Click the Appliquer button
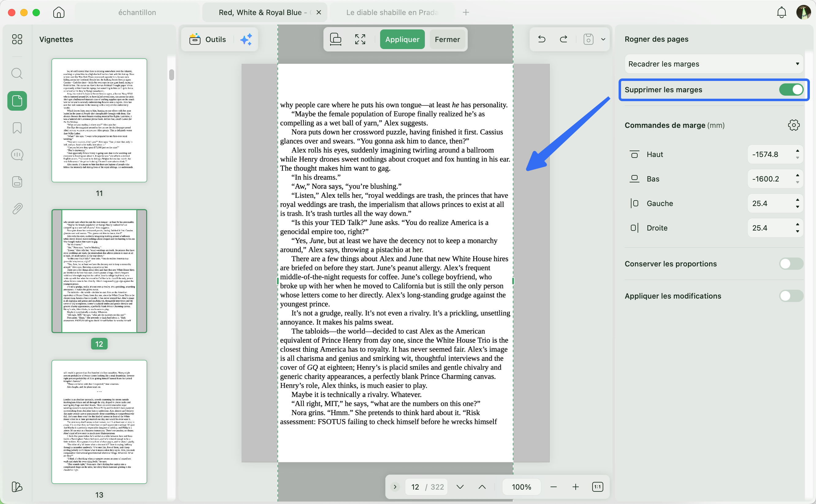The image size is (816, 504). pyautogui.click(x=402, y=39)
